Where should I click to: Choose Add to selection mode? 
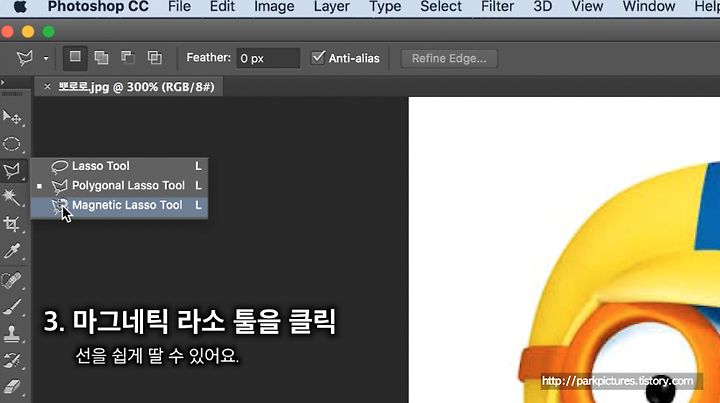(x=101, y=58)
